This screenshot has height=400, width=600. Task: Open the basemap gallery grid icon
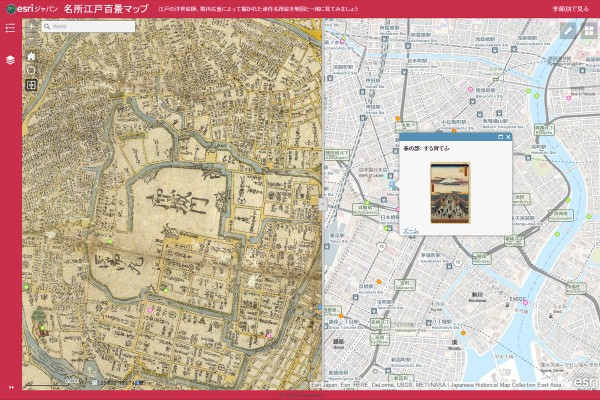point(588,30)
